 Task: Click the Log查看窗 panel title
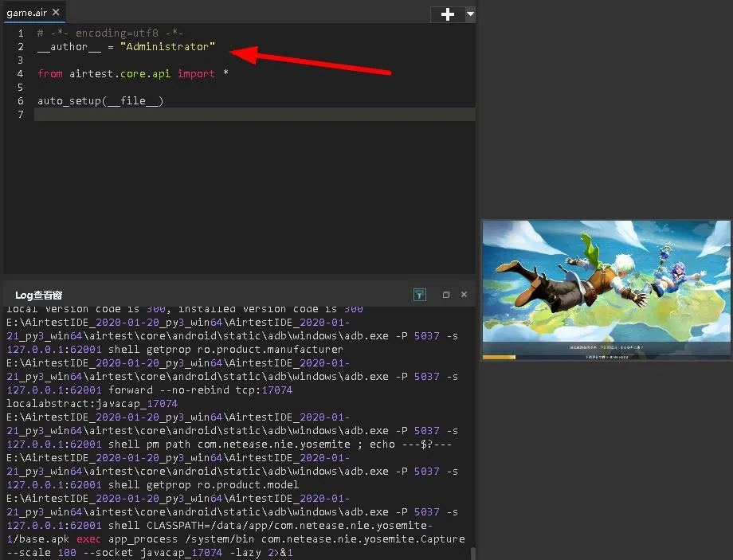39,295
